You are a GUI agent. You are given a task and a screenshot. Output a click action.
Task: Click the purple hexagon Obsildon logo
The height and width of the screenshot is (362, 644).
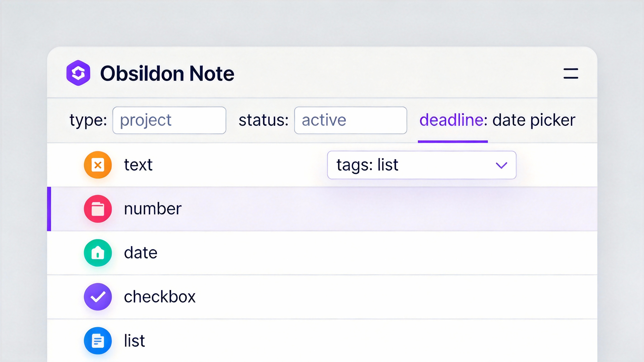click(x=78, y=73)
